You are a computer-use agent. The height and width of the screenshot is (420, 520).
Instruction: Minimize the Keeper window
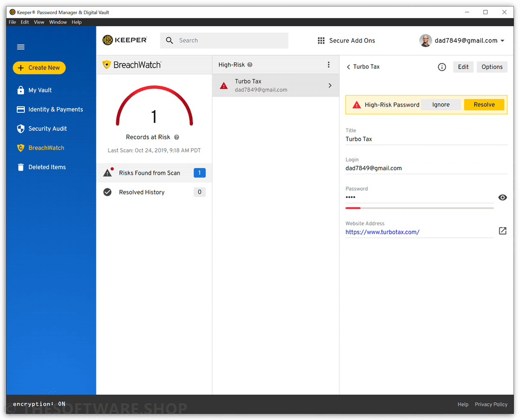467,12
